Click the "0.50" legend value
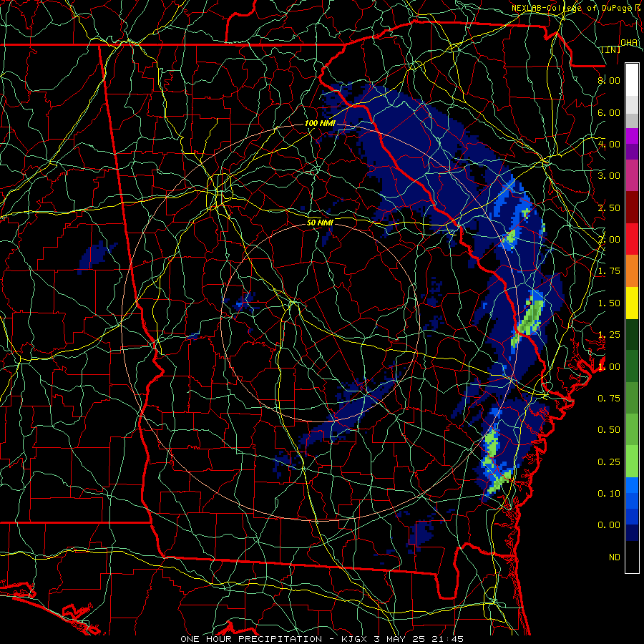644x644 pixels. [x=609, y=430]
